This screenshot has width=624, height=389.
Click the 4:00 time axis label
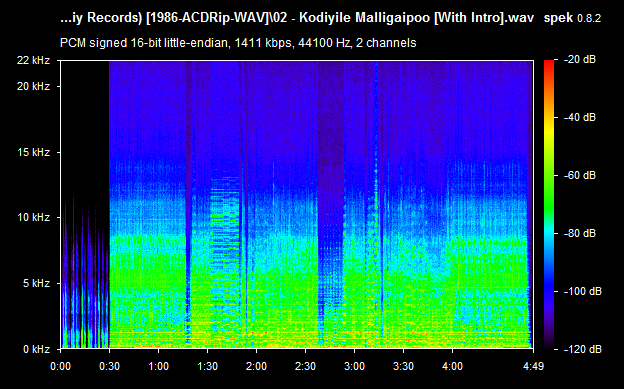[452, 366]
